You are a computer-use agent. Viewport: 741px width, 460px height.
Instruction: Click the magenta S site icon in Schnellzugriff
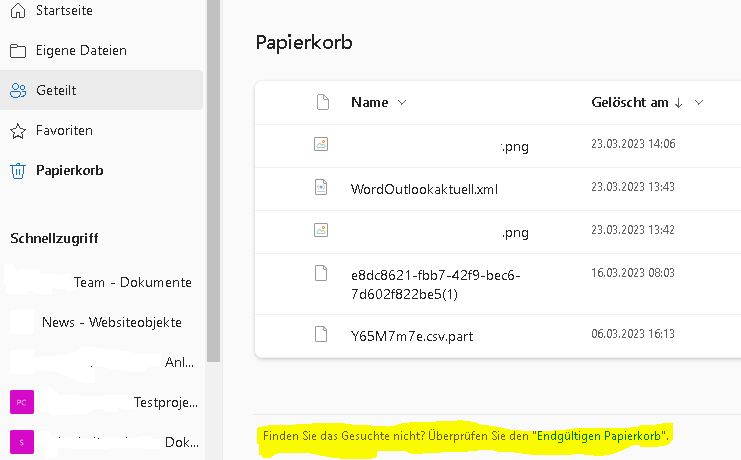click(x=20, y=440)
